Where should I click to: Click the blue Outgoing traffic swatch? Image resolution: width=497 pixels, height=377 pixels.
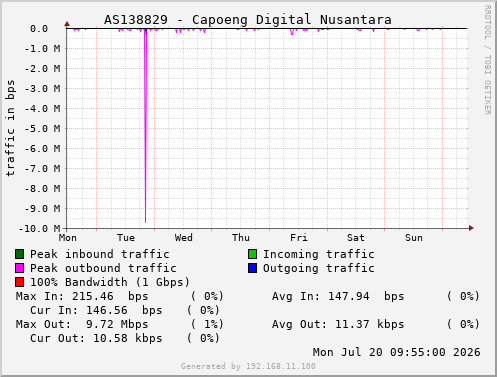[253, 268]
